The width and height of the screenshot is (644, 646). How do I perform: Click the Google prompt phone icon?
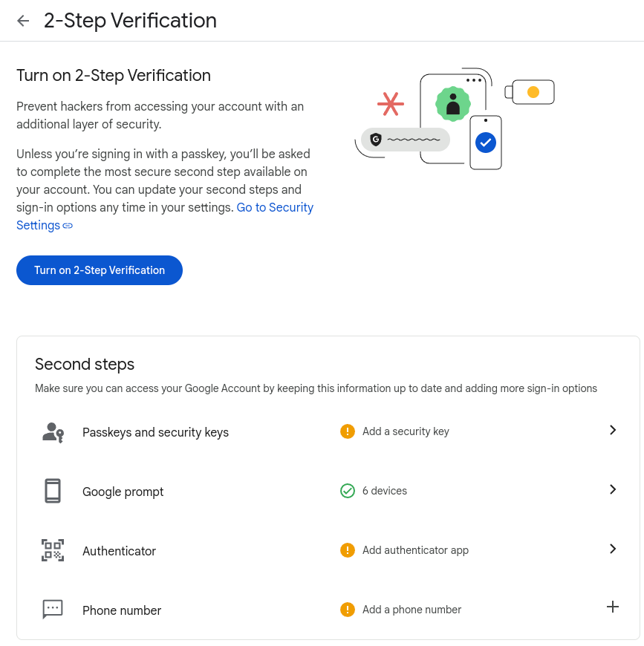52,490
